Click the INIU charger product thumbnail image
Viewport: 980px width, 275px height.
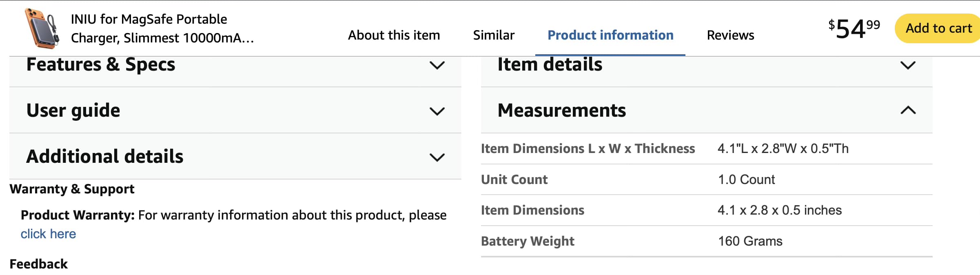tap(42, 29)
